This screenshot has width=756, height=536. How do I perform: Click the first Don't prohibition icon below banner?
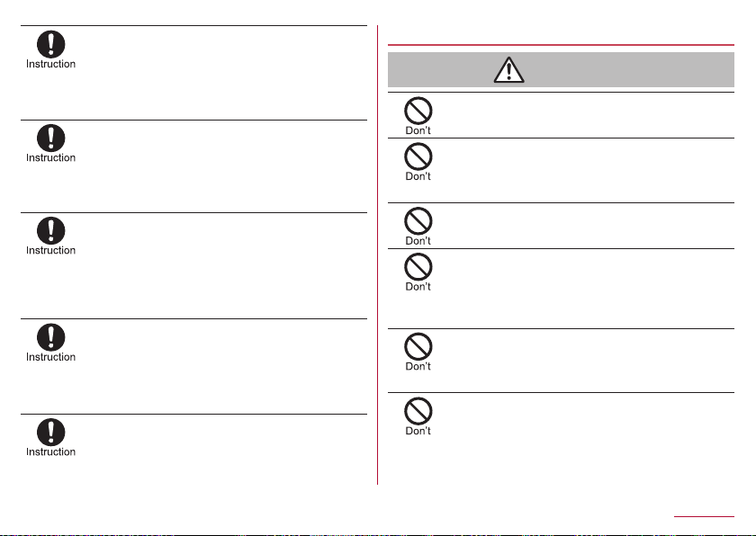point(418,111)
